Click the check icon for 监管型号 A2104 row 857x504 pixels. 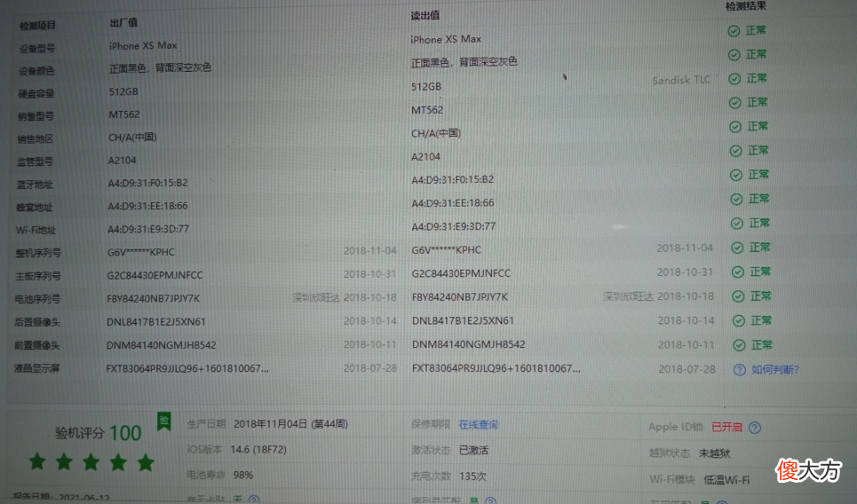click(735, 151)
